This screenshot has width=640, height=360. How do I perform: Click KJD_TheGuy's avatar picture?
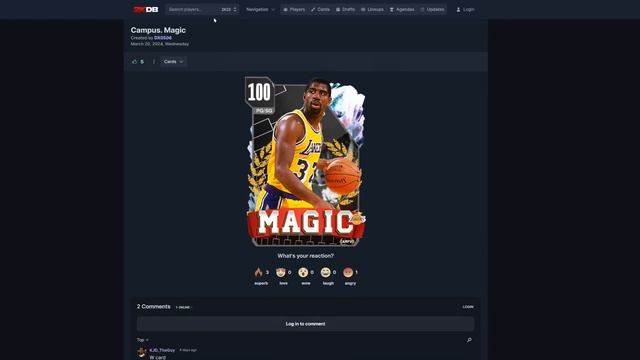(142, 352)
